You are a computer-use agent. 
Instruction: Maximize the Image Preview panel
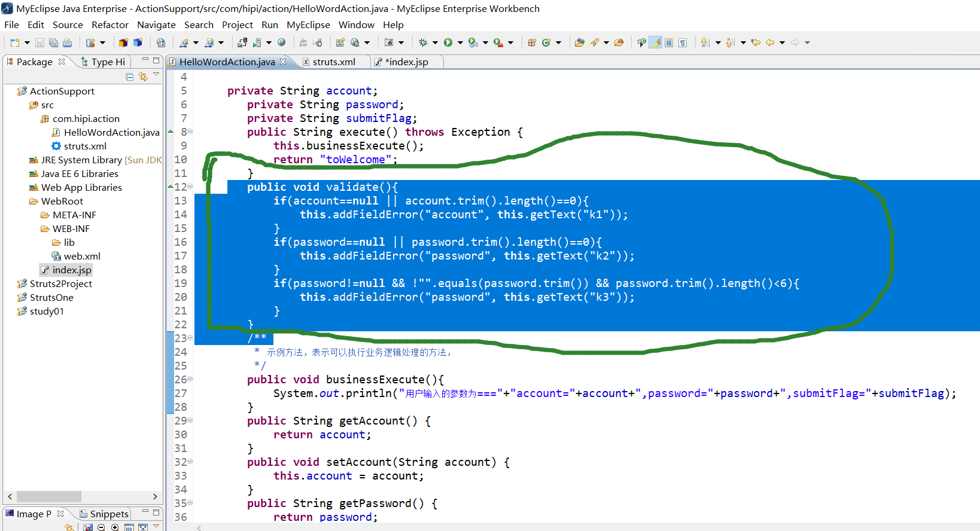point(156,512)
